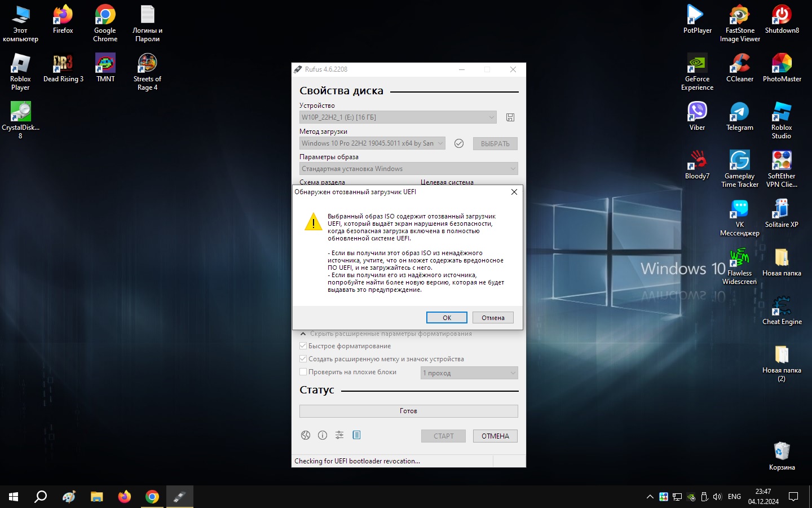Select the Solitaire XP desktop icon
This screenshot has height=508, width=812.
coord(782,213)
